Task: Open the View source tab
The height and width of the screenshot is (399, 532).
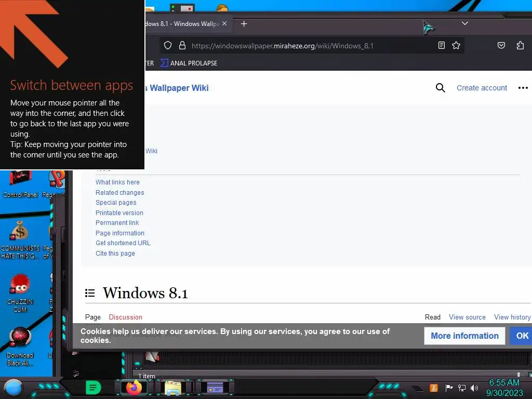Action: 467,317
